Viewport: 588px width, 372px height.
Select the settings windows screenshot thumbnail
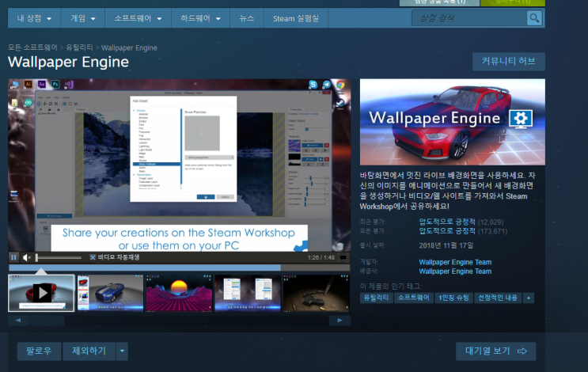pos(248,293)
